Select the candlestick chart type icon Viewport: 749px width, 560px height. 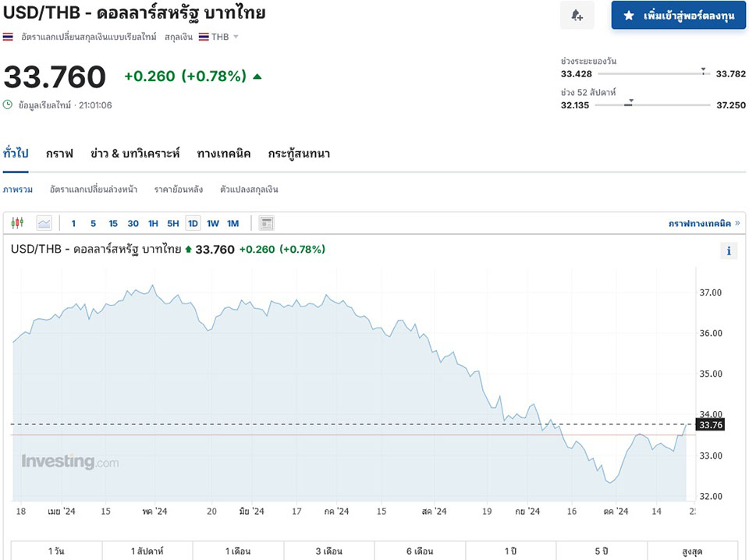(18, 224)
